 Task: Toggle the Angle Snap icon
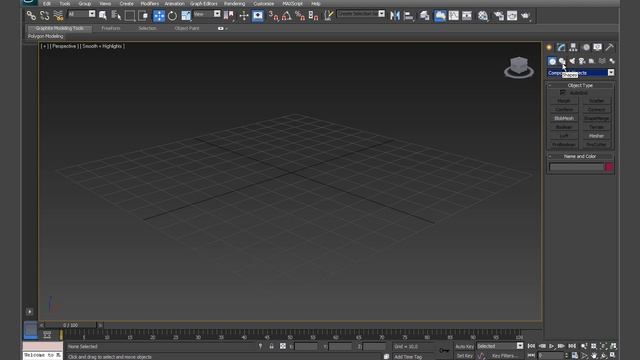coord(287,16)
